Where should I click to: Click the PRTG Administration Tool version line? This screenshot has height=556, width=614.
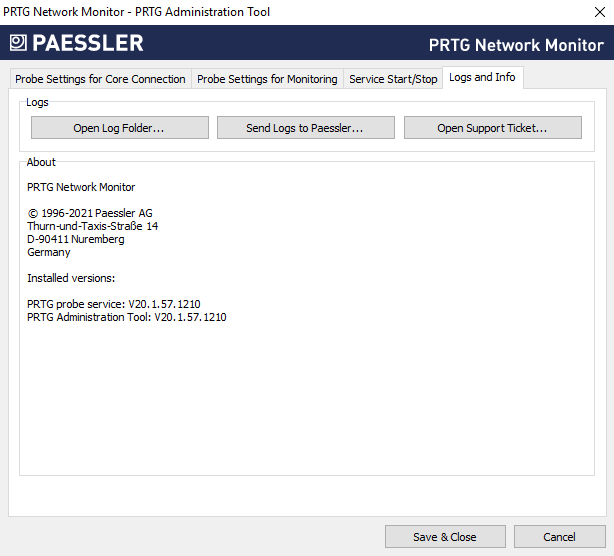126,317
